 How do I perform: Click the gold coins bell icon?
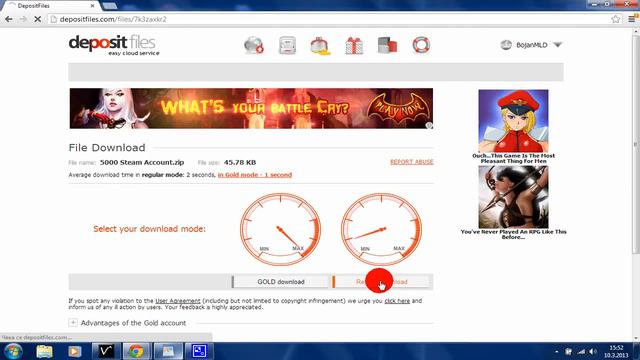coord(320,45)
